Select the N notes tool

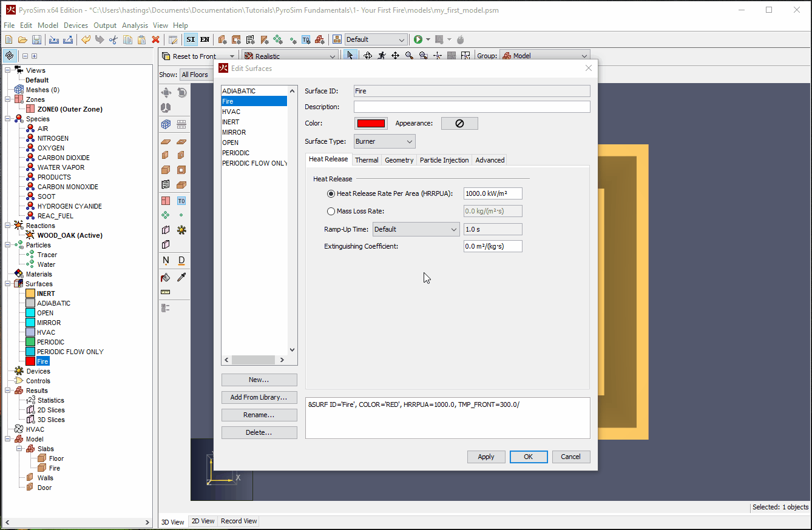pyautogui.click(x=166, y=260)
